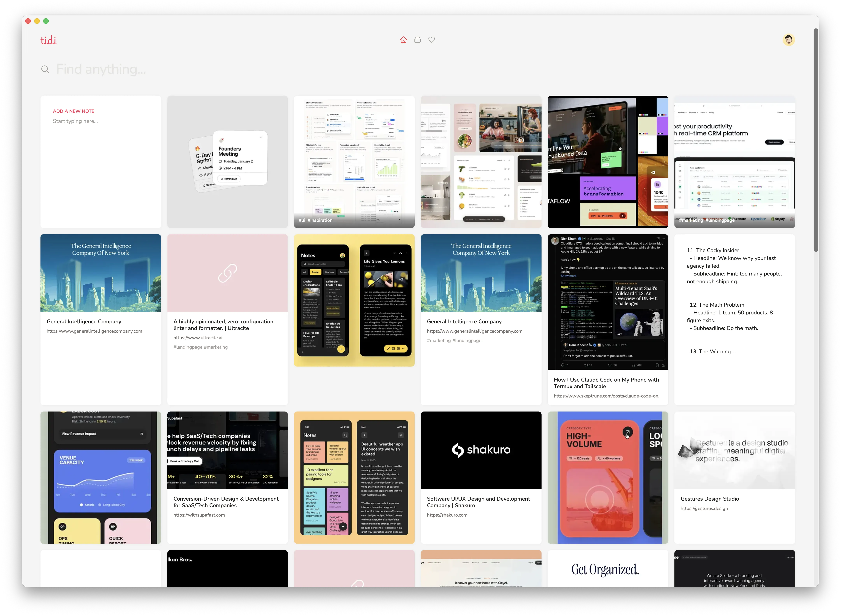Open the tweet's three-dot options menu
The image size is (841, 616).
tap(664, 239)
